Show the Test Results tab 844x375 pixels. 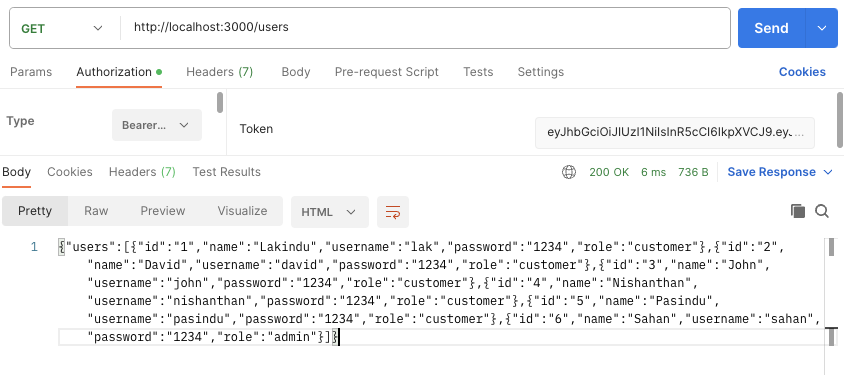click(227, 172)
